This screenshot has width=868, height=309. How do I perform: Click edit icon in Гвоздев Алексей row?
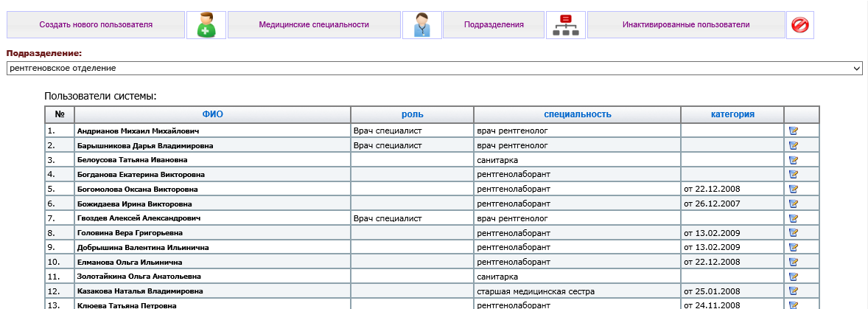[x=794, y=218]
